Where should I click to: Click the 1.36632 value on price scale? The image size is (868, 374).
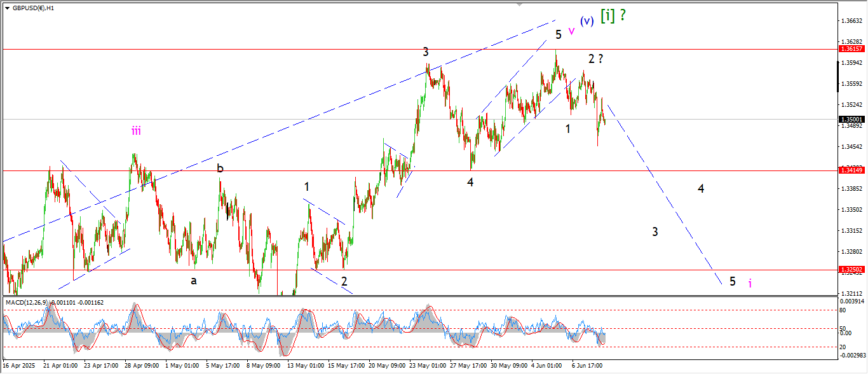click(850, 21)
